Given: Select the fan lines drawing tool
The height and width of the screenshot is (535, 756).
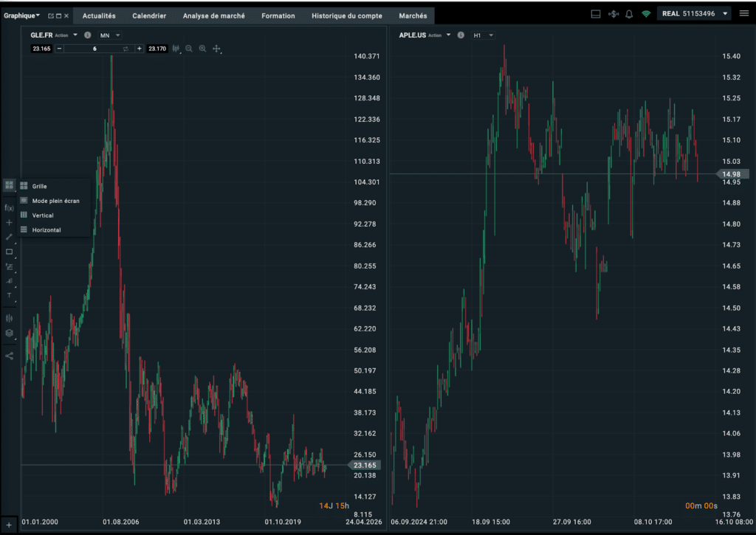Looking at the screenshot, I should click(x=9, y=281).
